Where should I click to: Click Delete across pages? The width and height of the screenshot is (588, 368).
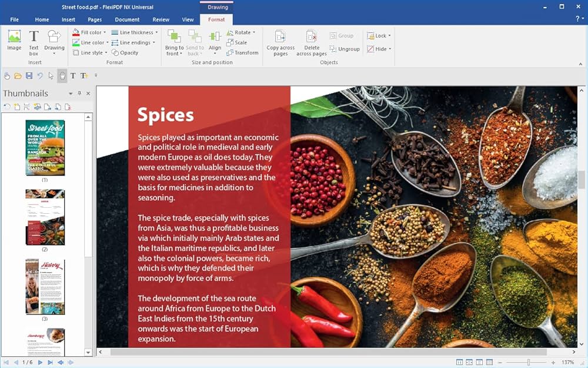(312, 42)
